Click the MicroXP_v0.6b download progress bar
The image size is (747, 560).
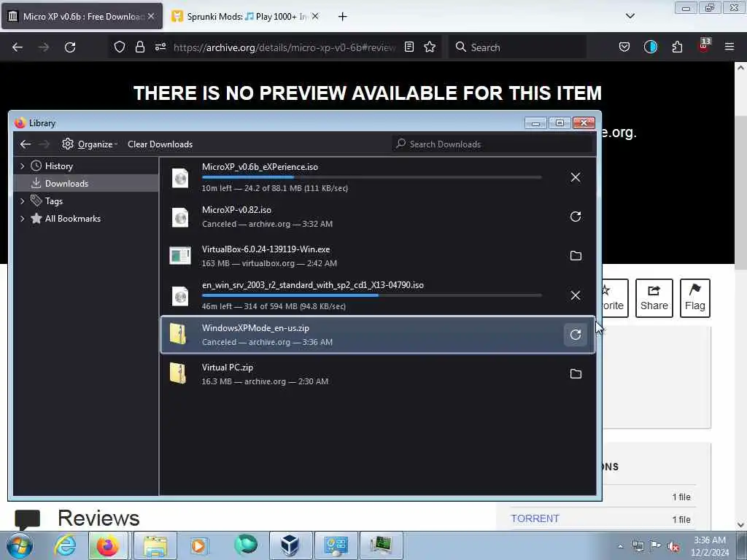click(x=371, y=177)
